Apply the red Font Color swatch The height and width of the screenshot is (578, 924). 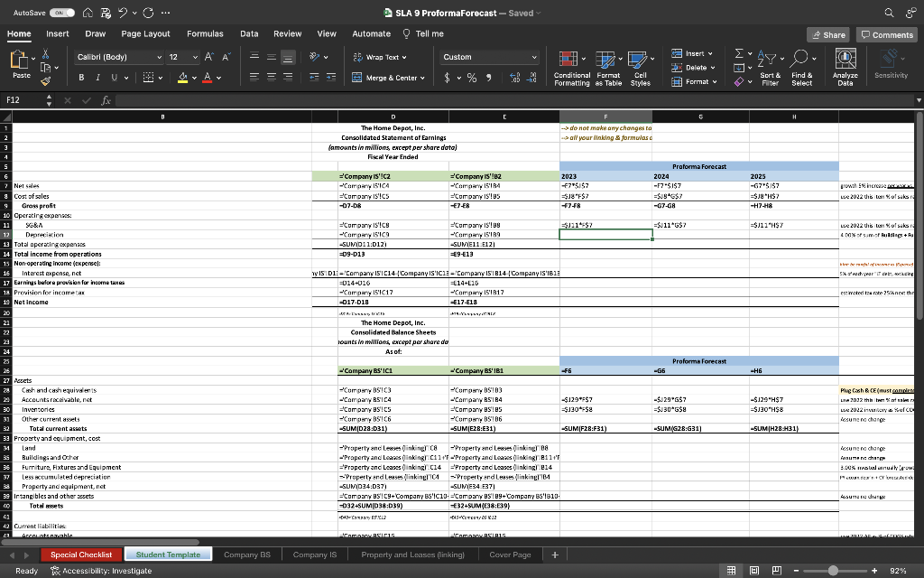click(207, 78)
